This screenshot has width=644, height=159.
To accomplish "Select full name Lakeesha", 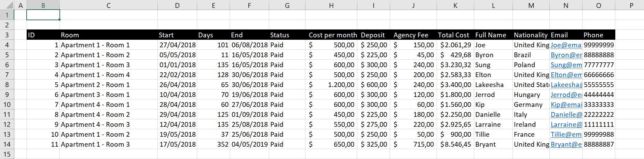I will tap(493, 85).
